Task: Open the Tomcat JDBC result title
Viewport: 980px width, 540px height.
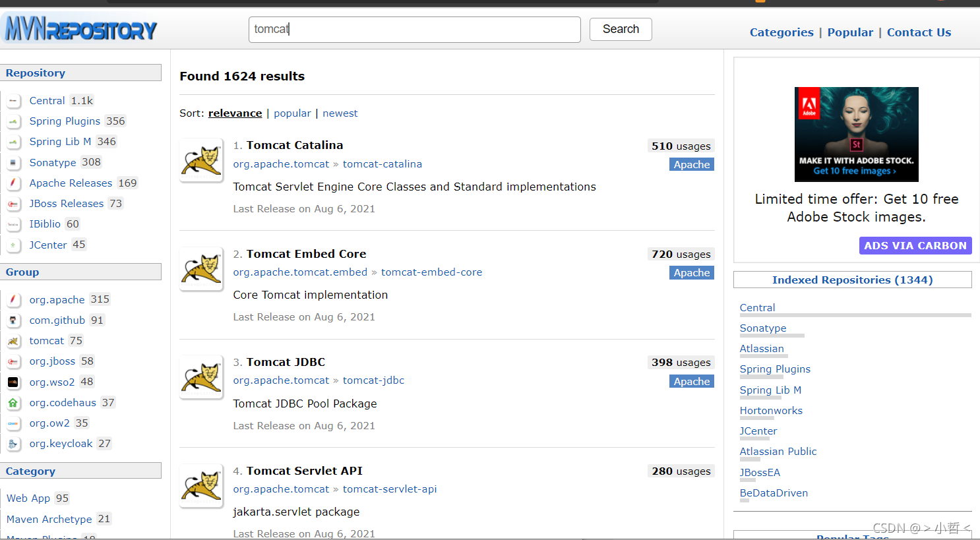Action: (x=286, y=362)
